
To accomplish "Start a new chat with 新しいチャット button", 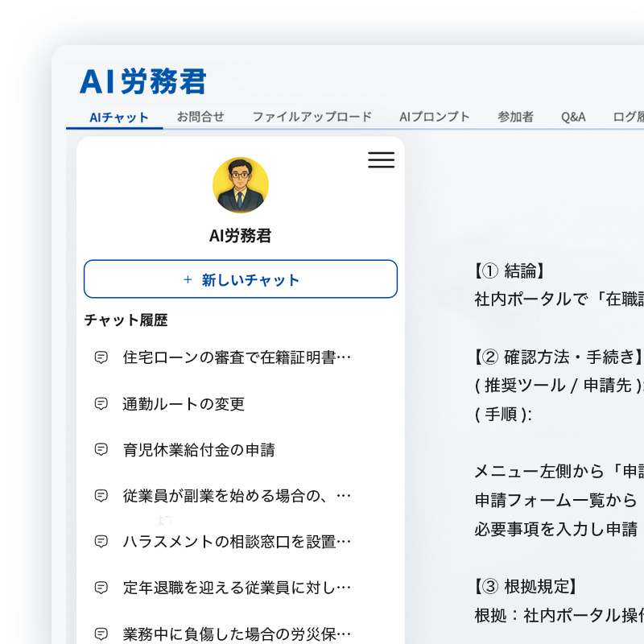I will pos(240,279).
